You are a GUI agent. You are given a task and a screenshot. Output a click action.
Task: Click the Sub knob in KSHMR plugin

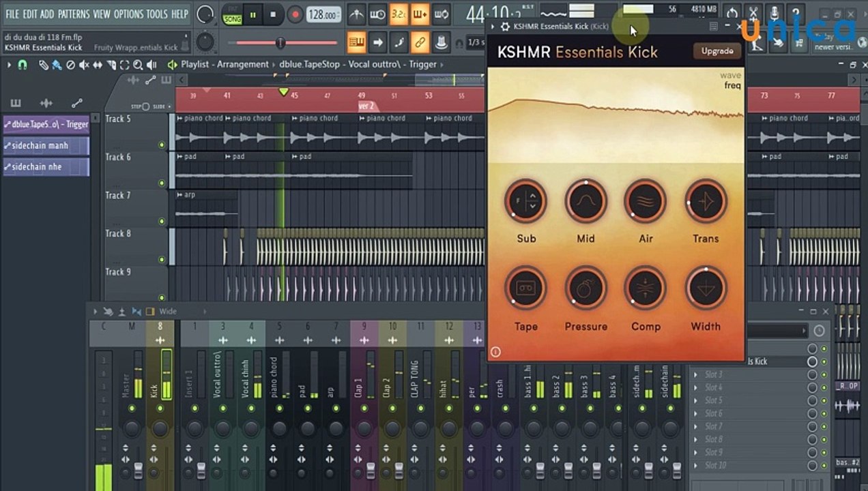(525, 200)
